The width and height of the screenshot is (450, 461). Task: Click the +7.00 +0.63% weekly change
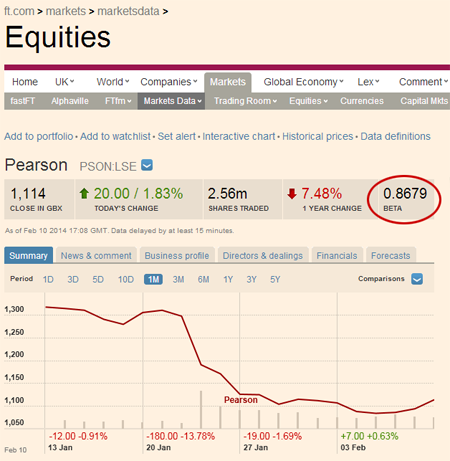tap(369, 436)
